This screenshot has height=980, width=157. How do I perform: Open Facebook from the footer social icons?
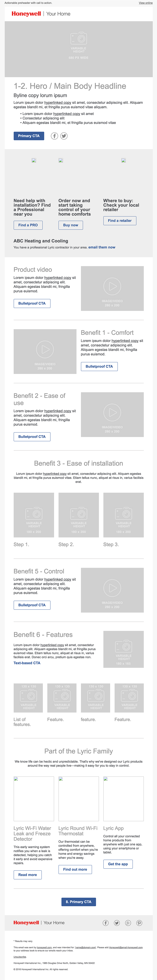pos(106,923)
